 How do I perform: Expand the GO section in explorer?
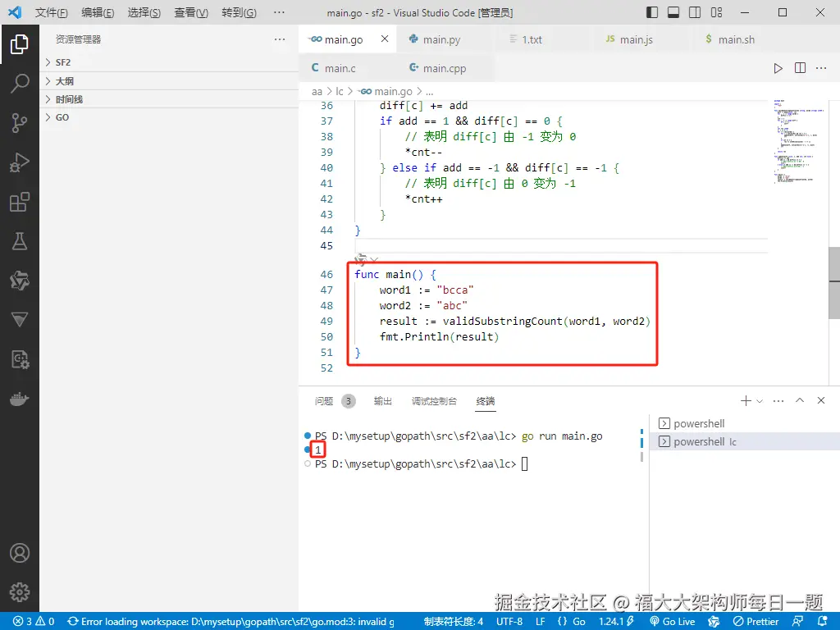tap(169, 117)
